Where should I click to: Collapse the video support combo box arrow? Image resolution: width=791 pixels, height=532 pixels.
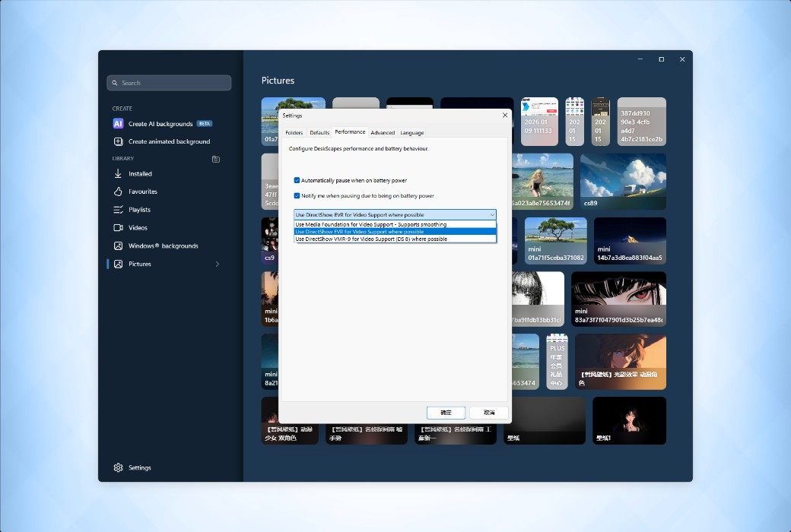tap(492, 215)
